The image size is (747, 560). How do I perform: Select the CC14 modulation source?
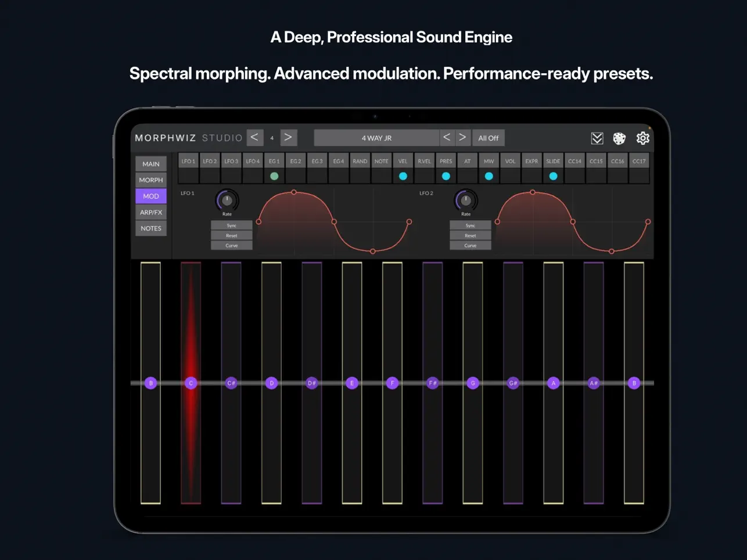tap(574, 161)
